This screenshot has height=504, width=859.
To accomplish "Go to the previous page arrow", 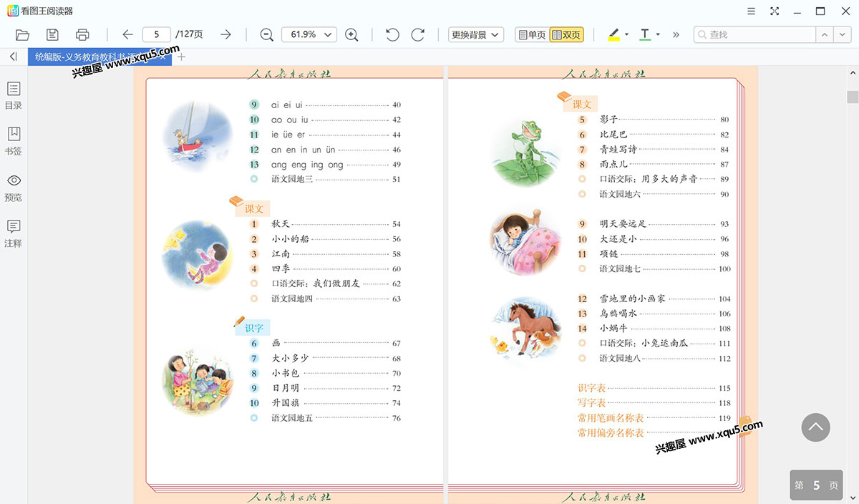I will point(127,34).
